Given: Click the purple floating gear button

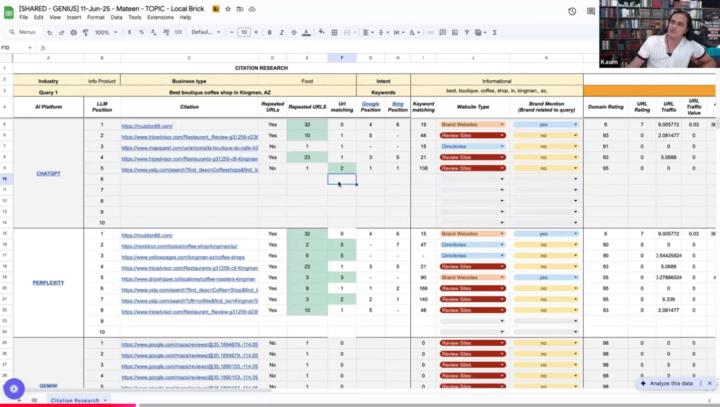Looking at the screenshot, I should tap(14, 389).
